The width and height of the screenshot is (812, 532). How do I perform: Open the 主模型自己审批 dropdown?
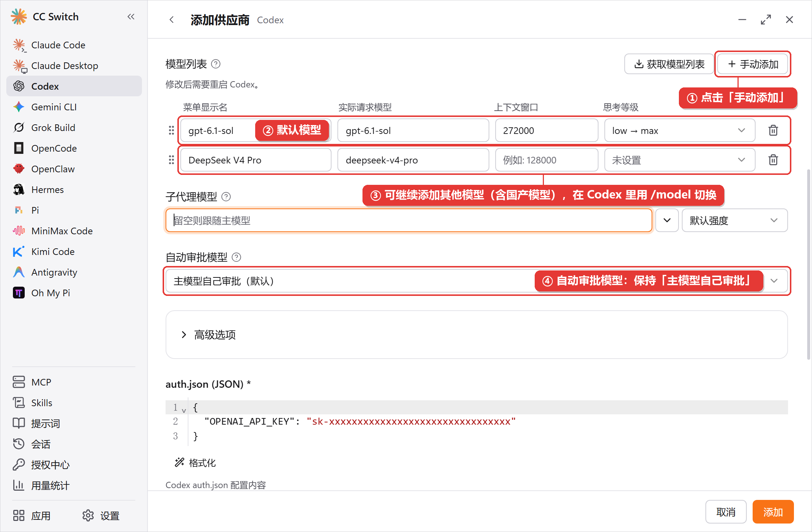pyautogui.click(x=476, y=281)
